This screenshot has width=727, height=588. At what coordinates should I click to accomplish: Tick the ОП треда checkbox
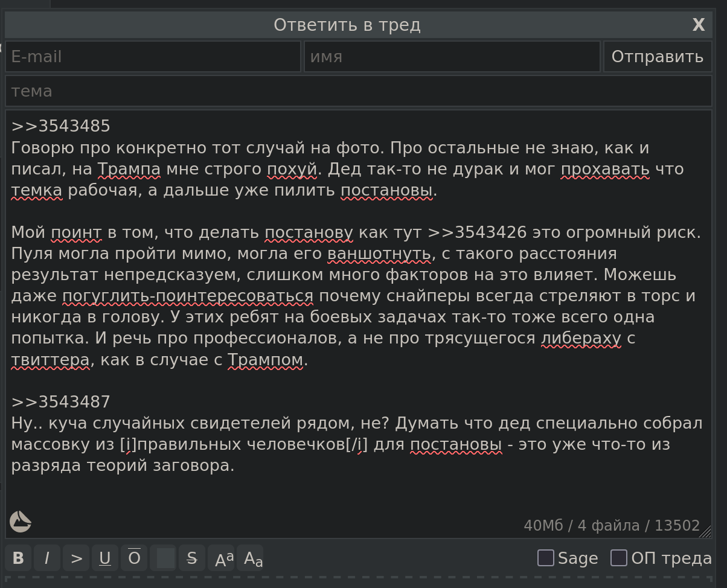(619, 558)
